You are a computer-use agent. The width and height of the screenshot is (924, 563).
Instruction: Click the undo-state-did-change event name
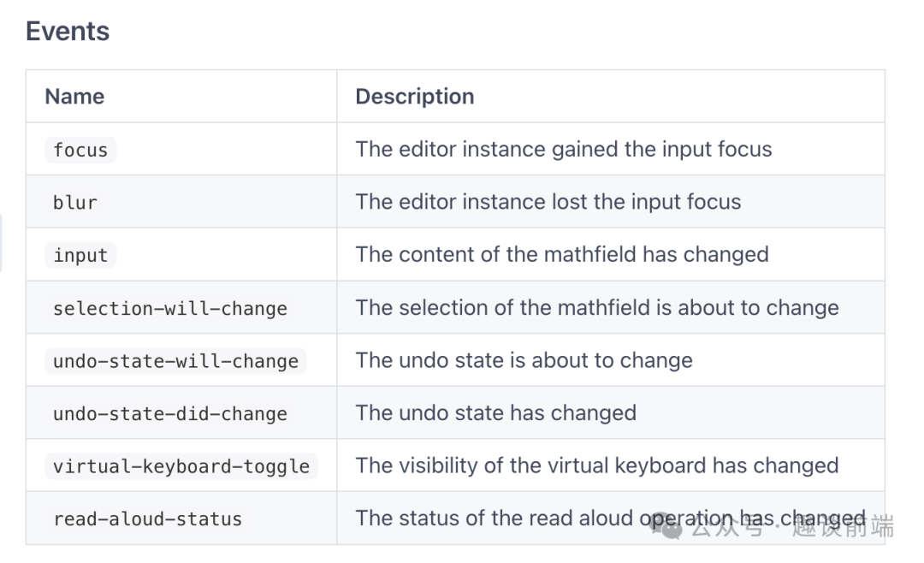(170, 413)
